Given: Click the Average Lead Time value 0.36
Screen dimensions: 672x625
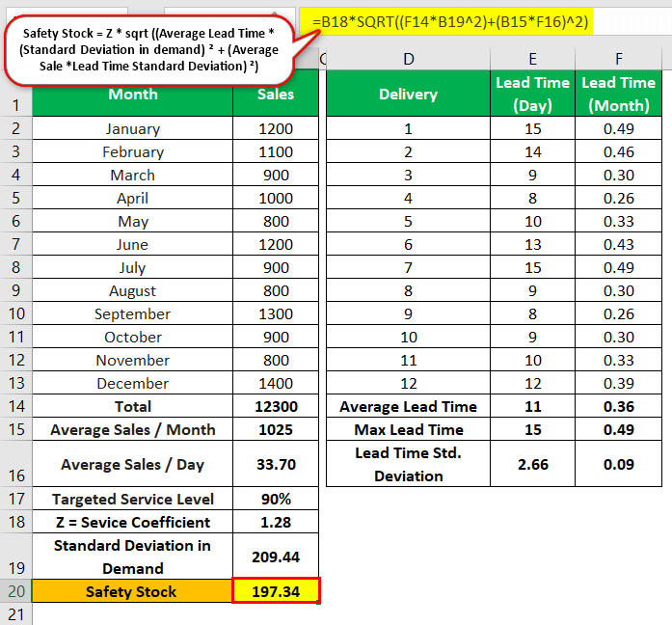Looking at the screenshot, I should coord(618,406).
